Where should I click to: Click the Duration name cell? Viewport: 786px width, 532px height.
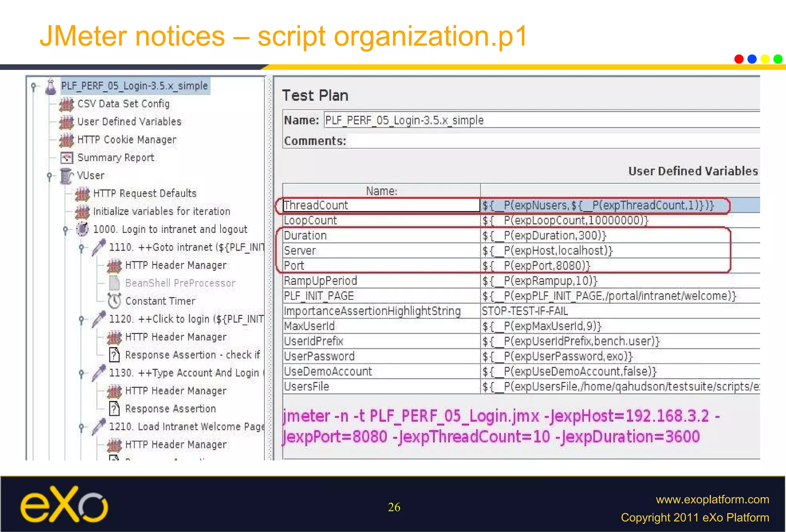pos(381,235)
